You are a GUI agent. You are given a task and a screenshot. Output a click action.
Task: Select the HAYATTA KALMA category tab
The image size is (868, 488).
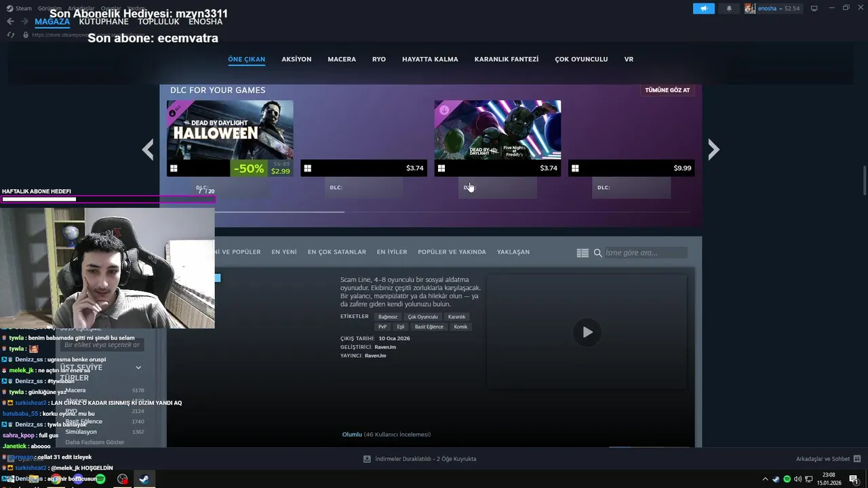[x=430, y=59]
